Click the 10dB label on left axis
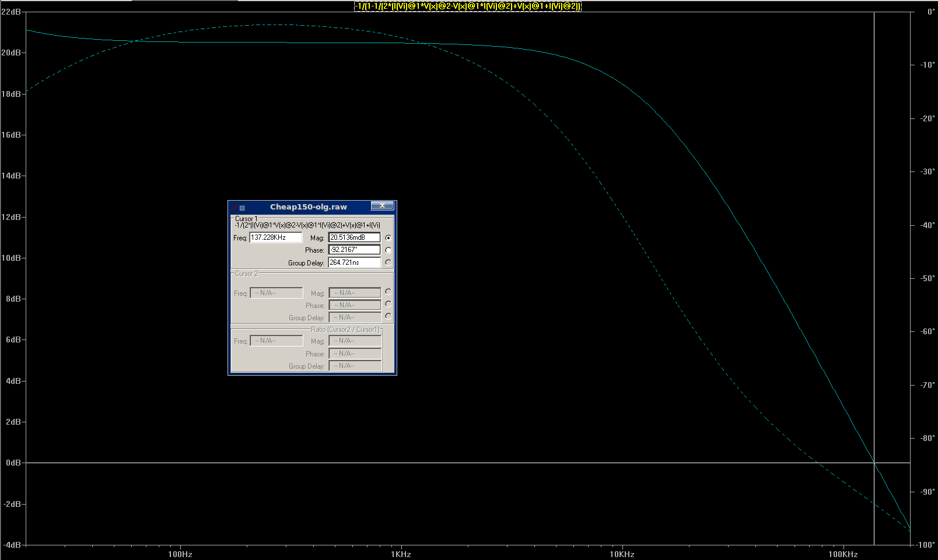This screenshot has width=938, height=560. click(x=10, y=258)
